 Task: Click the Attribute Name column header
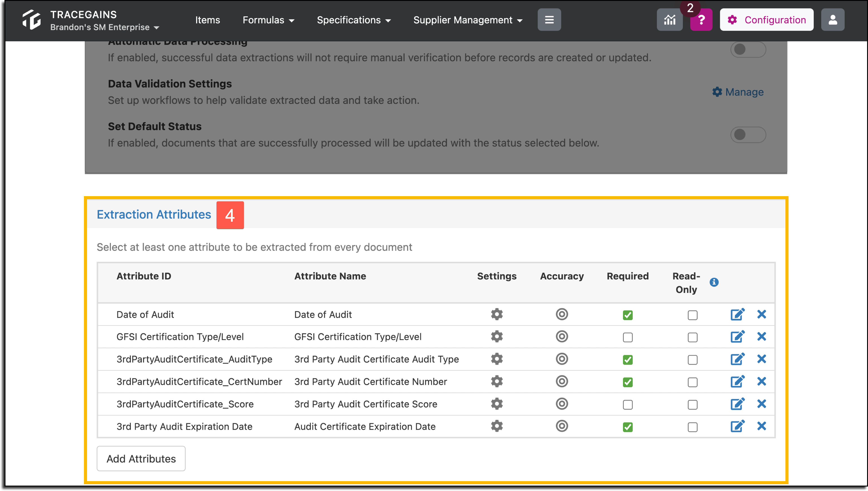point(330,276)
